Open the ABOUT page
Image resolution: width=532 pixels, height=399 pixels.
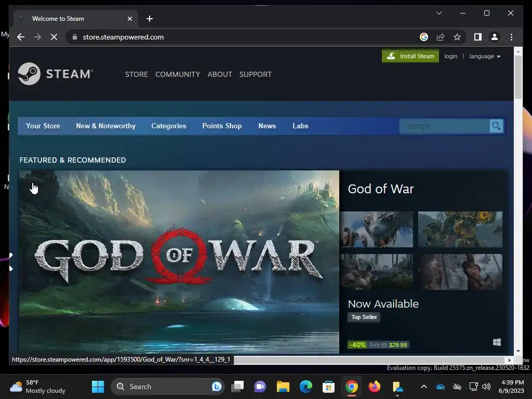pyautogui.click(x=220, y=74)
